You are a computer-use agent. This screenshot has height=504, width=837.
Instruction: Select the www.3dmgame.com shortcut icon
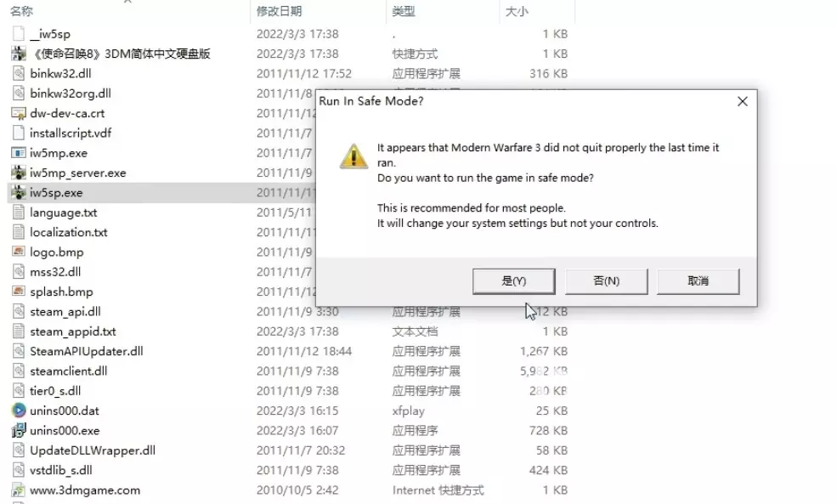point(19,490)
